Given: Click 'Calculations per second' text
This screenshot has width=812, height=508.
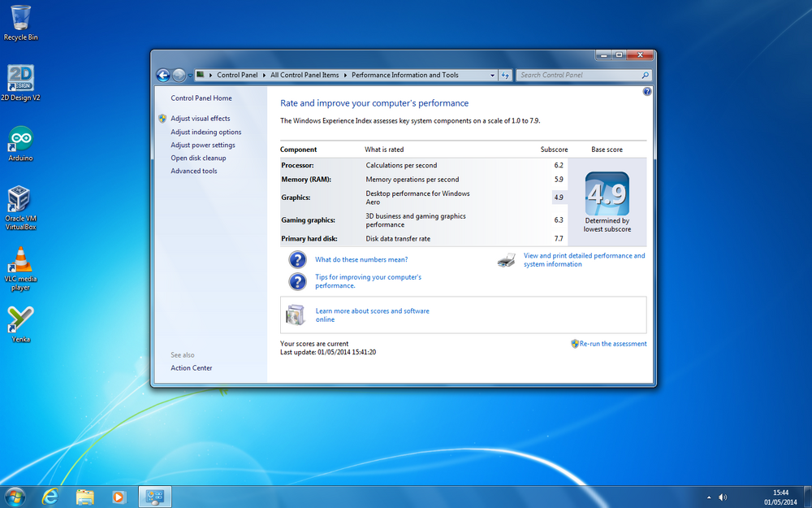Looking at the screenshot, I should (x=401, y=165).
